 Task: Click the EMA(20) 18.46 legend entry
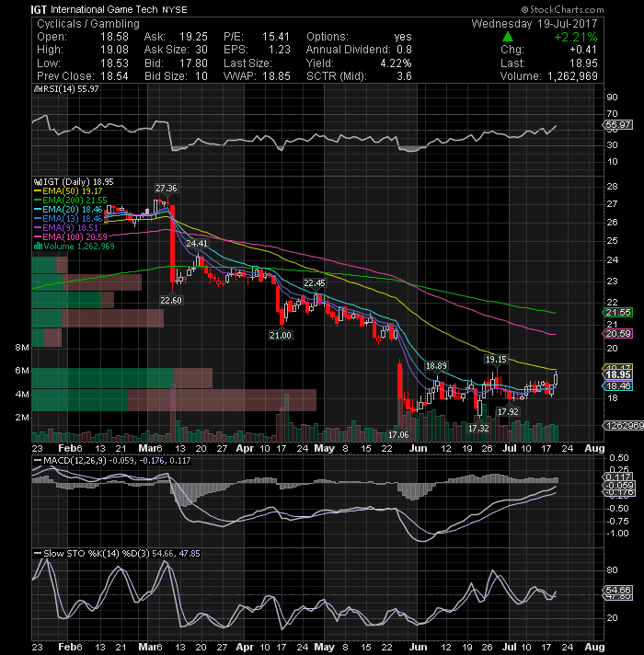tap(68, 209)
